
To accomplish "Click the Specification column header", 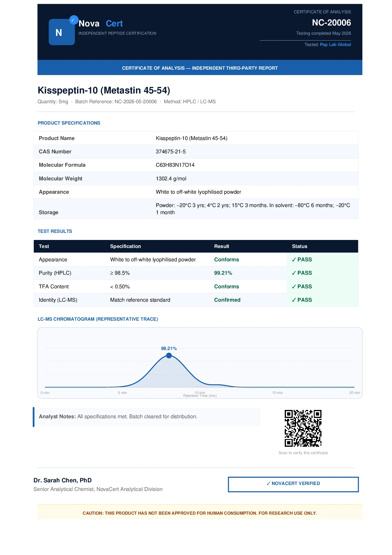I will 126,246.
